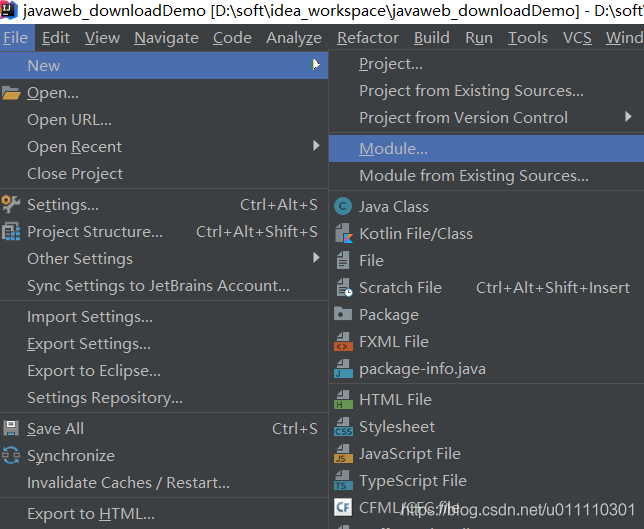Viewport: 644px width, 529px height.
Task: Open the Navigate menu
Action: point(166,38)
